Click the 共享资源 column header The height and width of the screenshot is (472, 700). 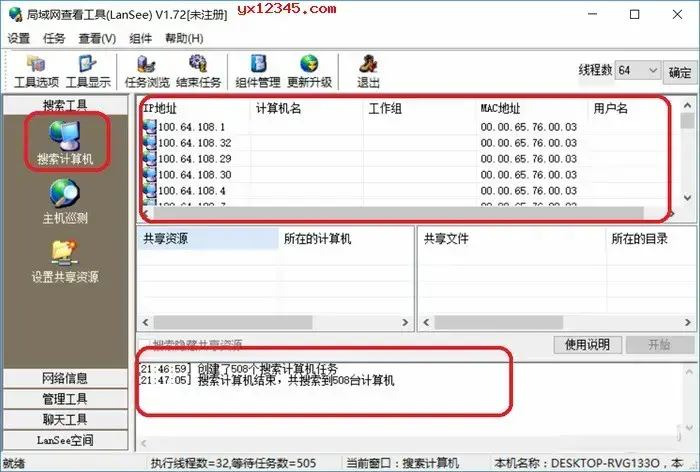pos(208,238)
